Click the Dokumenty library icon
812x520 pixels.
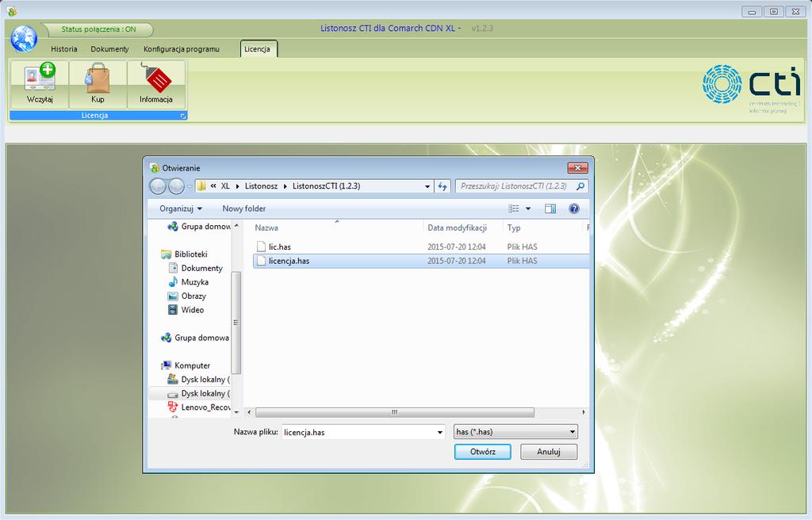click(x=173, y=268)
